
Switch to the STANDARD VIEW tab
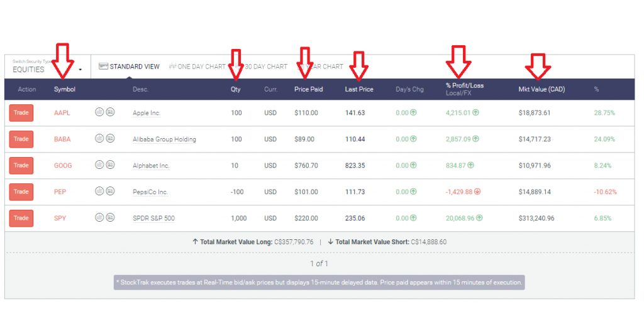pos(129,67)
